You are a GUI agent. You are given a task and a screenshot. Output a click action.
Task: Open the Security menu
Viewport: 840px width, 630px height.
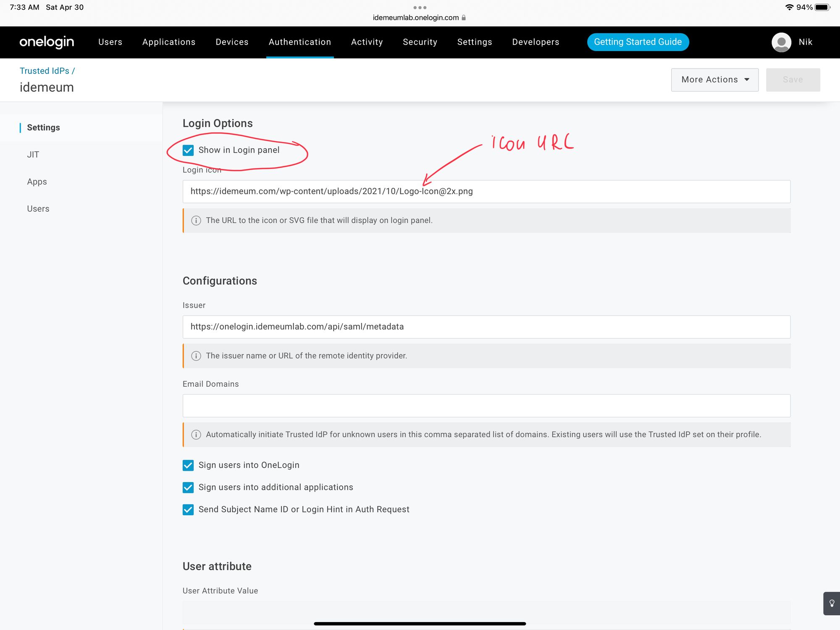420,42
